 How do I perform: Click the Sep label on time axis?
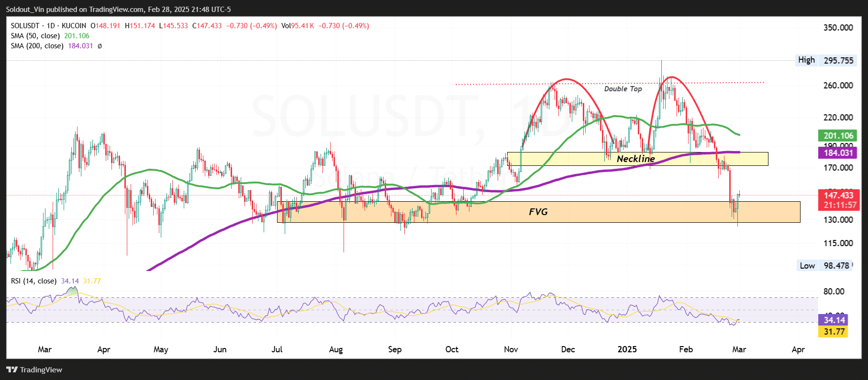click(395, 349)
